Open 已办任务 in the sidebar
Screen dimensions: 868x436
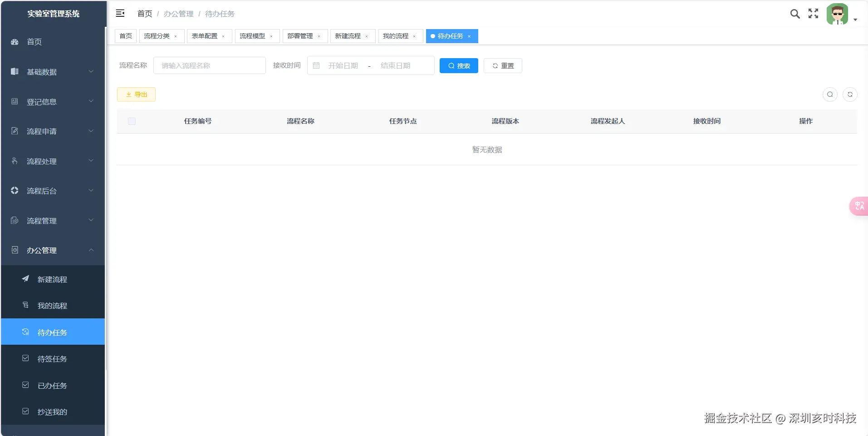point(53,386)
